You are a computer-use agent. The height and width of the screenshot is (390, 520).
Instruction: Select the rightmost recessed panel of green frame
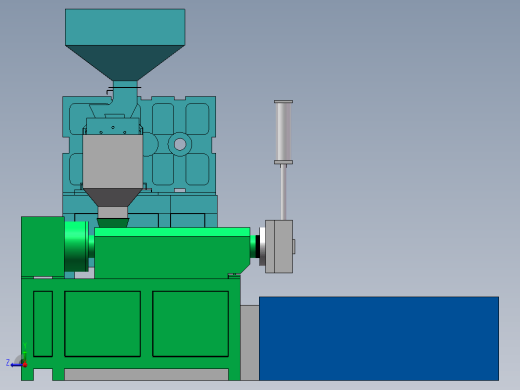point(191,324)
